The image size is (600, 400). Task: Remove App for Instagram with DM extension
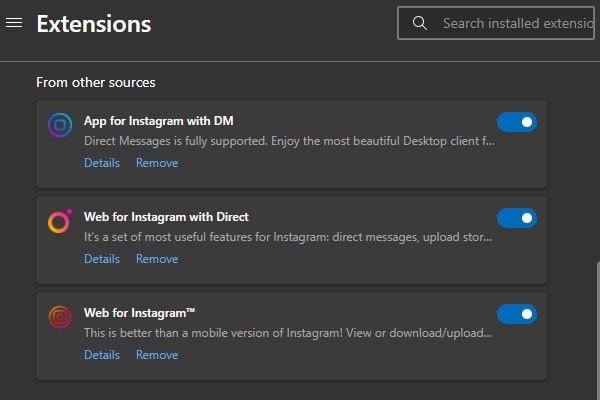pyautogui.click(x=157, y=163)
